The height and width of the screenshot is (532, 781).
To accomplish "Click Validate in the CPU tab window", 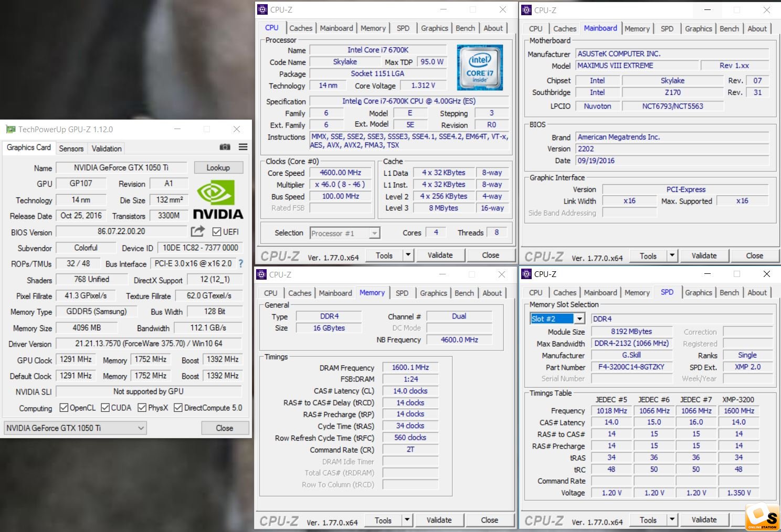I will (440, 256).
